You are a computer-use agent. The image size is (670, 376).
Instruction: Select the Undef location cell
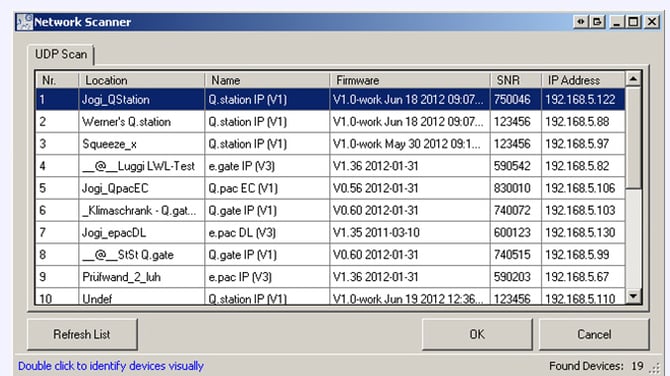[141, 298]
